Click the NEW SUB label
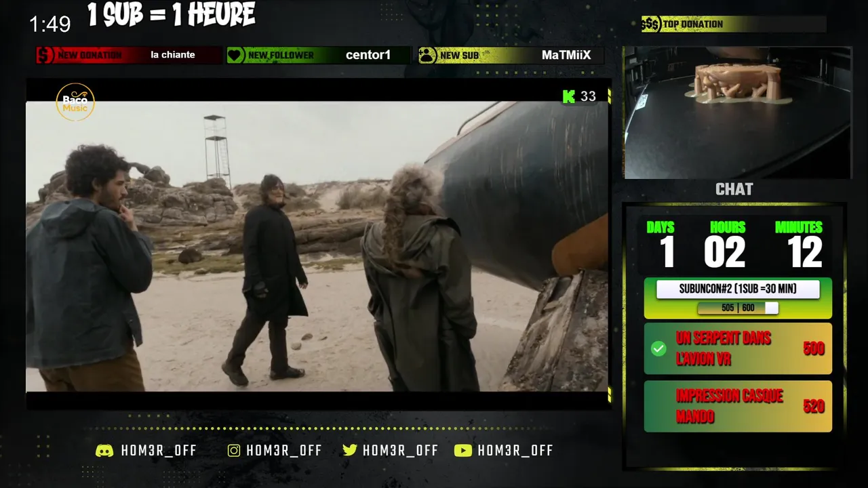The width and height of the screenshot is (868, 488). [x=459, y=55]
